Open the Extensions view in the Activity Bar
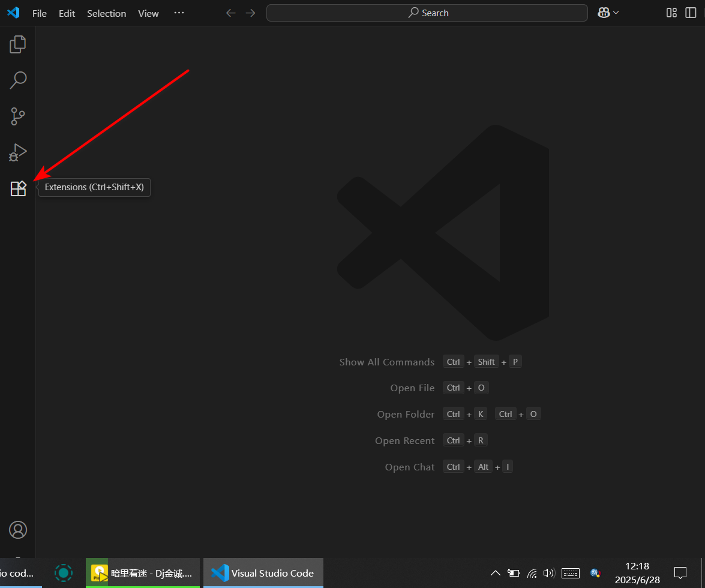The image size is (705, 588). coord(18,188)
